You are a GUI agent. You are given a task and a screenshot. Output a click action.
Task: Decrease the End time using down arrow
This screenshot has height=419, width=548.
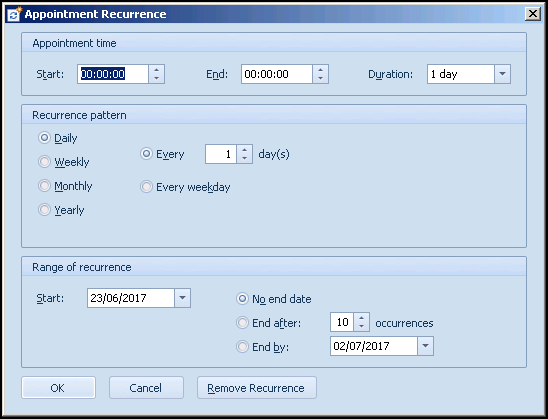(320, 78)
